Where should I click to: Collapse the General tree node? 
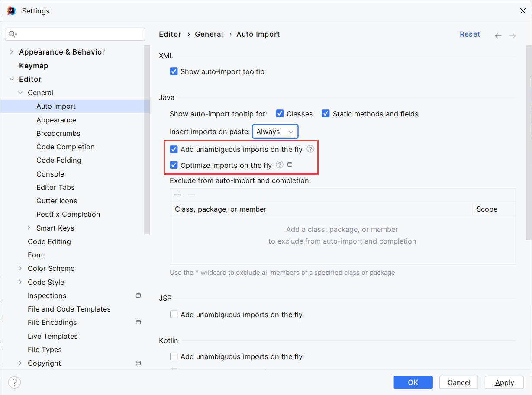(20, 93)
